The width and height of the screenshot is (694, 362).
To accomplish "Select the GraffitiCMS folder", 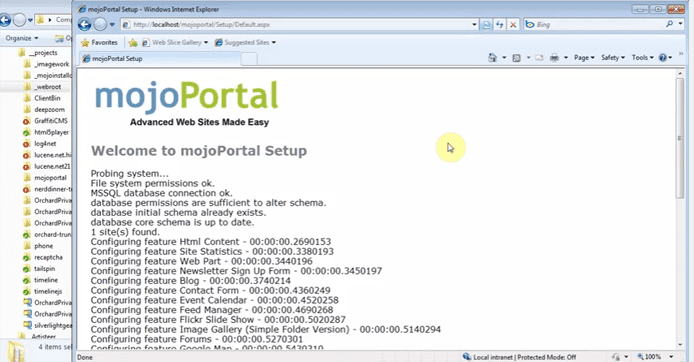I will pyautogui.click(x=46, y=121).
